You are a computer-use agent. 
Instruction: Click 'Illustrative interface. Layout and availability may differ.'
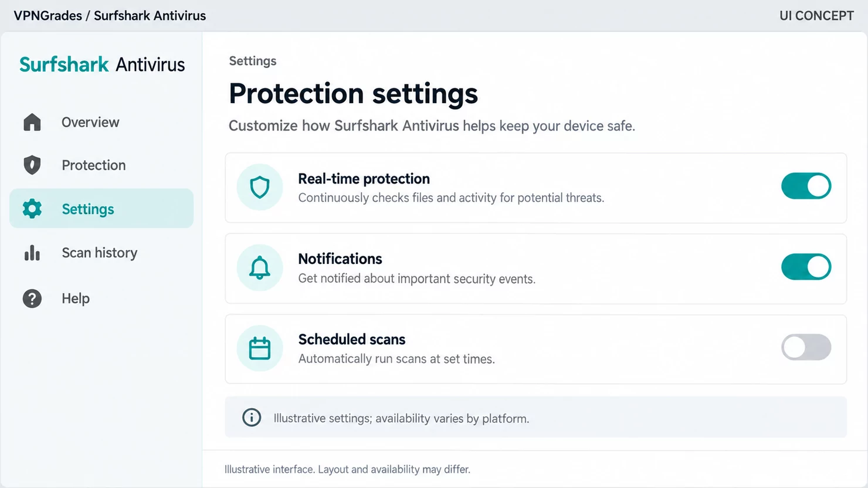[x=347, y=469]
